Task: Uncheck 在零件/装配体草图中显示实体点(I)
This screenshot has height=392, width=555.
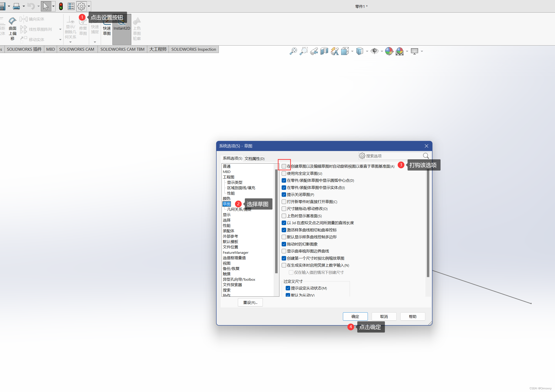Action: click(284, 188)
